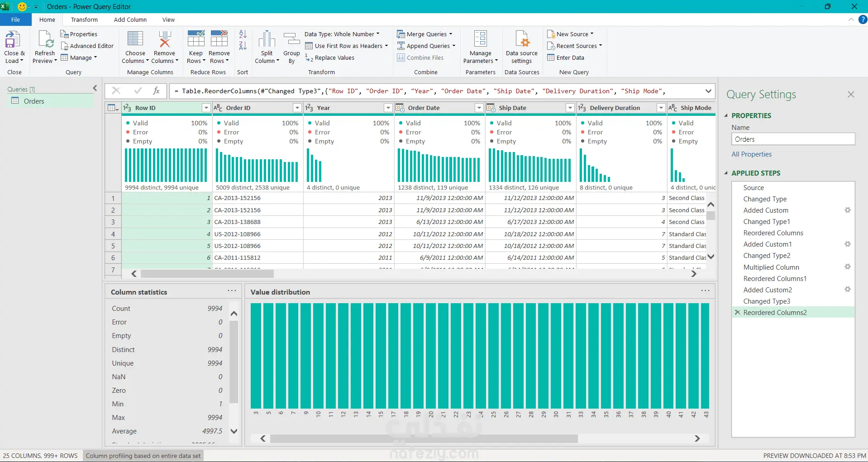
Task: Open the Row ID column filter dropdown
Action: [x=206, y=108]
